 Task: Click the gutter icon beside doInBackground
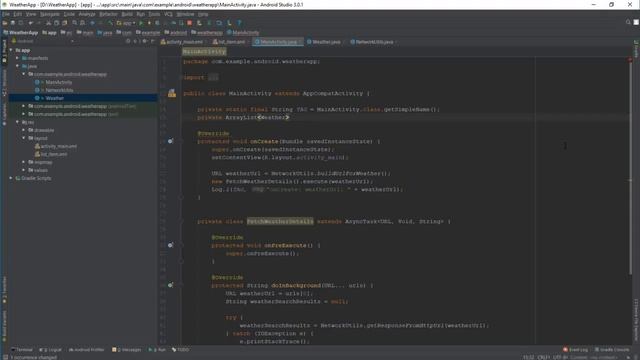[x=171, y=285]
